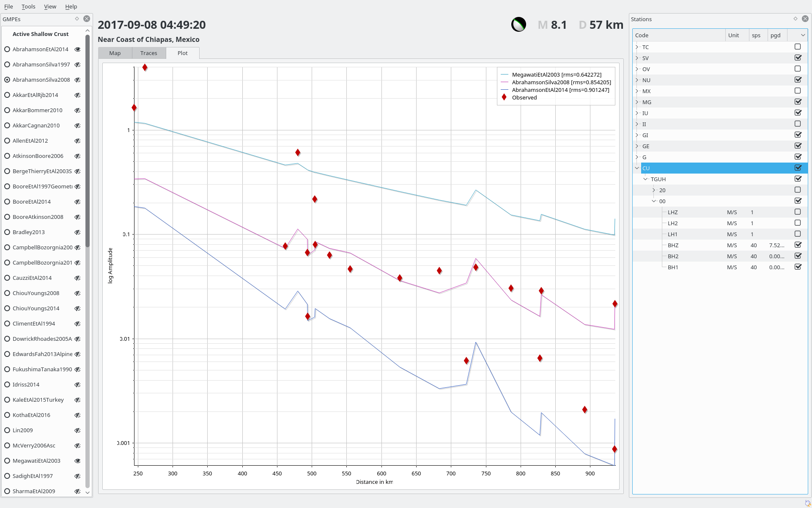
Task: Open the File menu
Action: (x=8, y=6)
